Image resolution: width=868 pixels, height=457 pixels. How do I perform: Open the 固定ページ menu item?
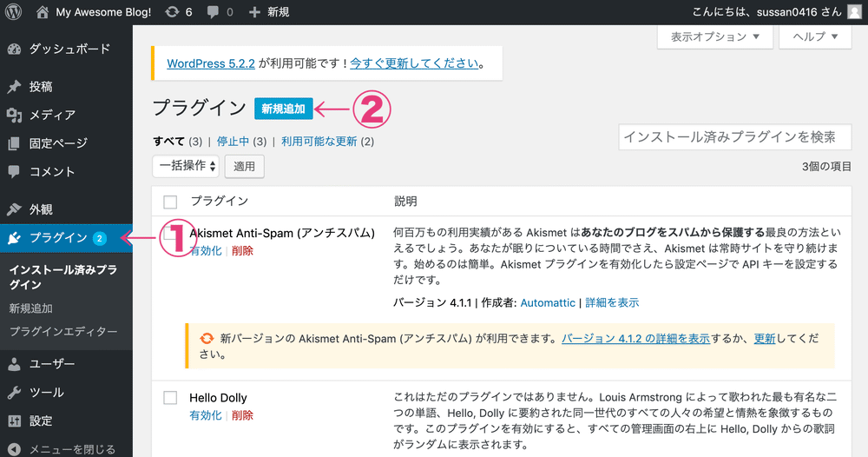[58, 143]
